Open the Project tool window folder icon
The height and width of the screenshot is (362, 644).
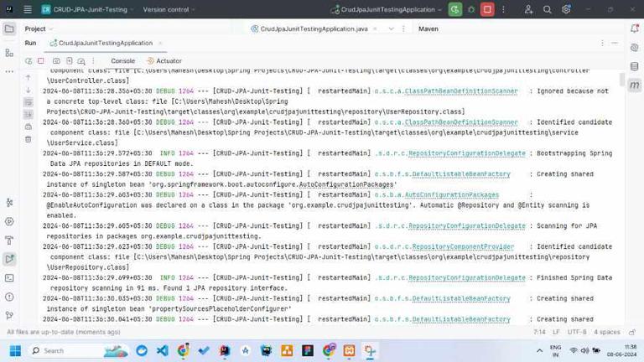click(9, 28)
